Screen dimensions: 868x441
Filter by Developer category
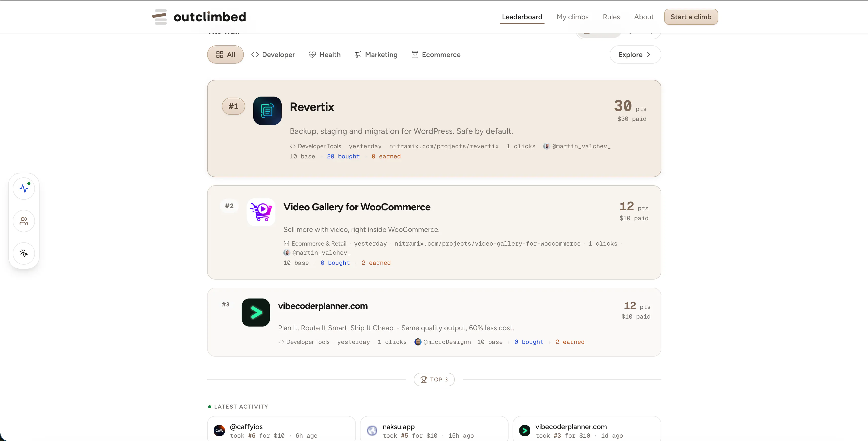[273, 54]
